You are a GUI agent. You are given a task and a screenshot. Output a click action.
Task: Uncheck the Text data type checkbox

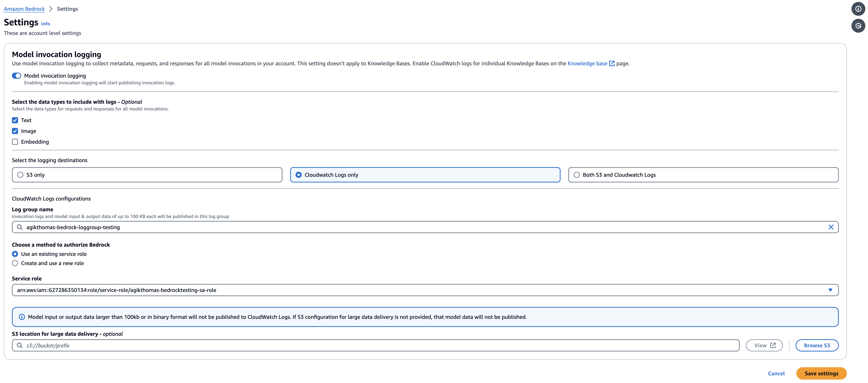tap(15, 120)
